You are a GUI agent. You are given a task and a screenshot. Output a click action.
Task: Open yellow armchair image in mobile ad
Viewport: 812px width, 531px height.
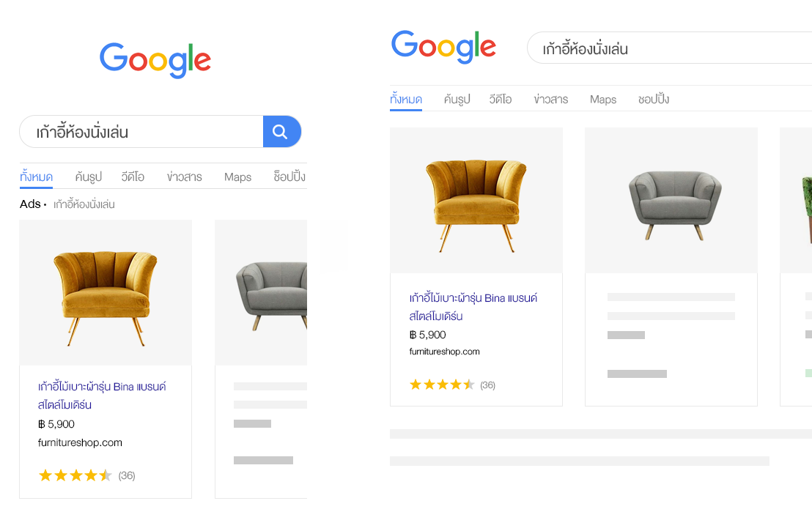[106, 293]
